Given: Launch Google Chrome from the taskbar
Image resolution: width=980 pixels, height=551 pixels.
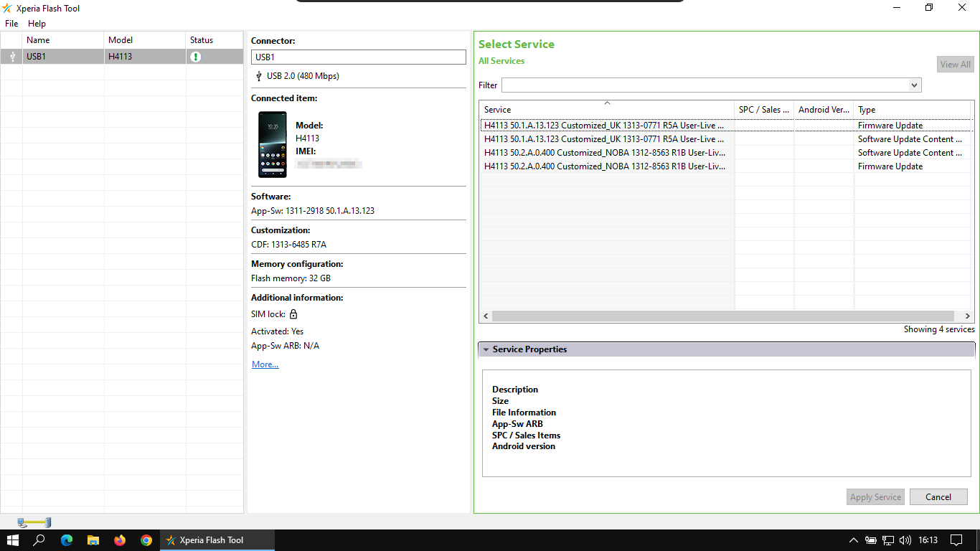Looking at the screenshot, I should tap(146, 540).
